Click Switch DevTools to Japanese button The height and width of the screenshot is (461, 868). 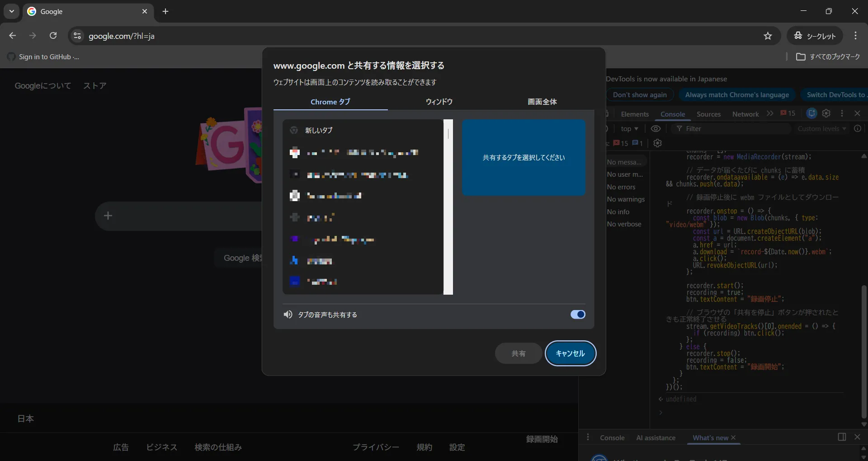[835, 95]
